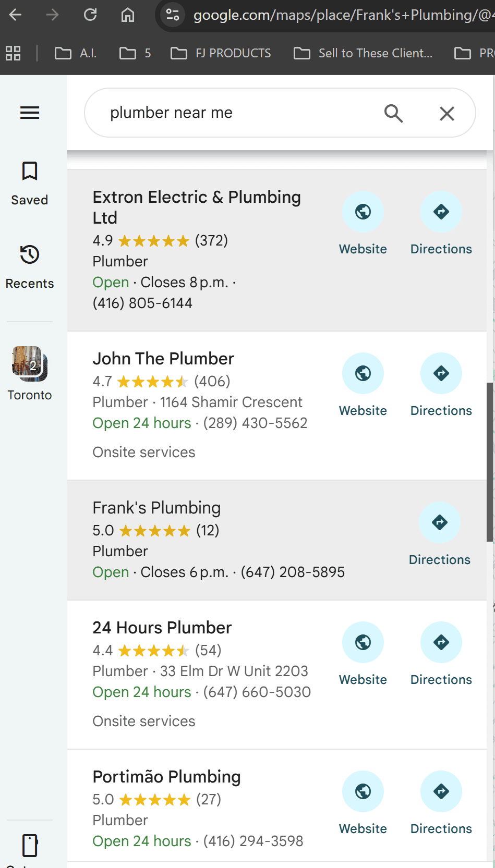
Task: Get directions to Extron Electric & Plumbing
Action: point(441,212)
